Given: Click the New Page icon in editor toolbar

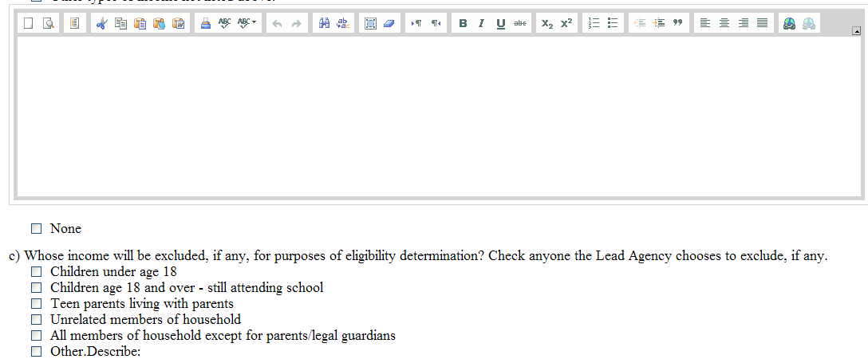Looking at the screenshot, I should pos(29,23).
